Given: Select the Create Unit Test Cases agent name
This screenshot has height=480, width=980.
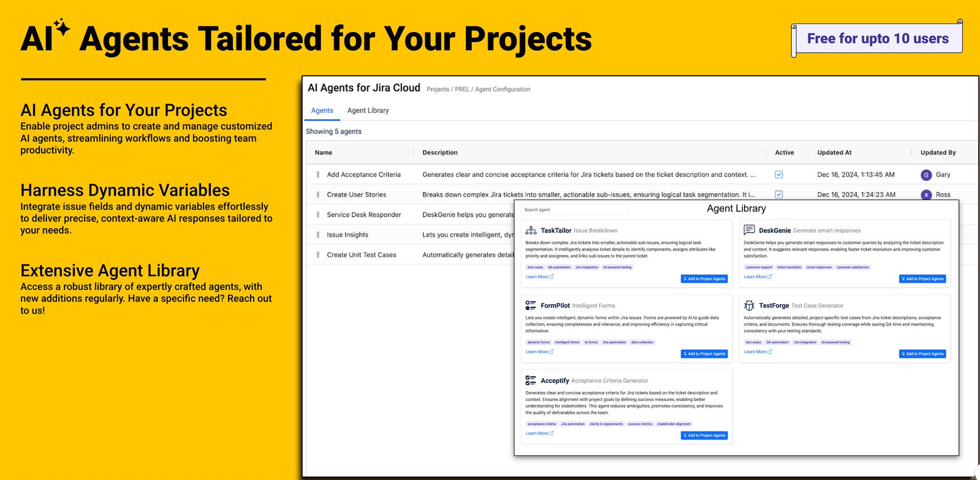Looking at the screenshot, I should (361, 255).
